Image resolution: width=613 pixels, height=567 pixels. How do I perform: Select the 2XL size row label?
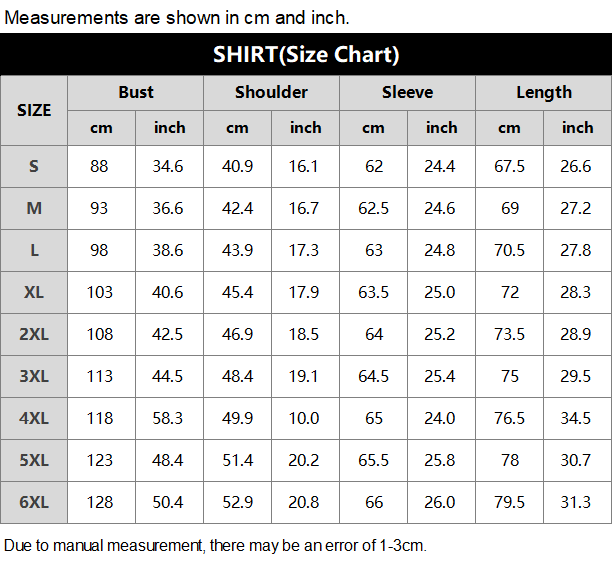pos(34,334)
